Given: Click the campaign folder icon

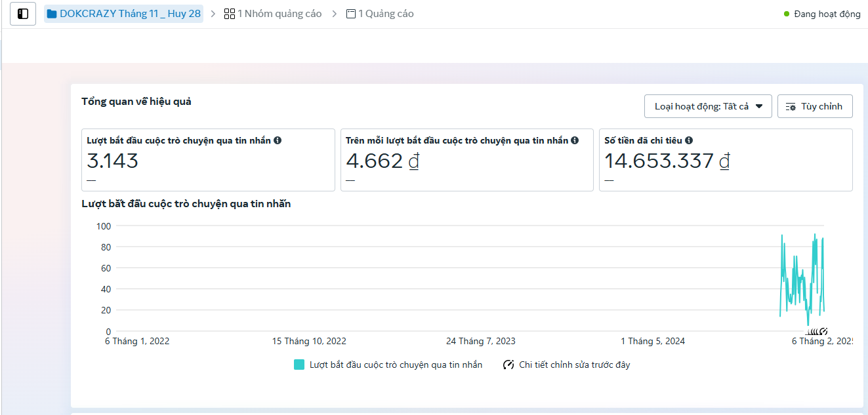Looking at the screenshot, I should (x=52, y=14).
